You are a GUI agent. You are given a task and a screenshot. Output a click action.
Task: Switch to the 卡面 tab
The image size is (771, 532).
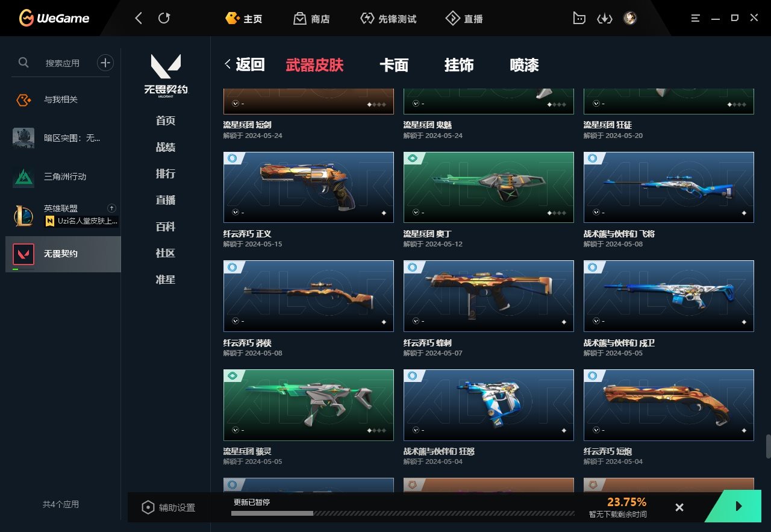(x=394, y=65)
